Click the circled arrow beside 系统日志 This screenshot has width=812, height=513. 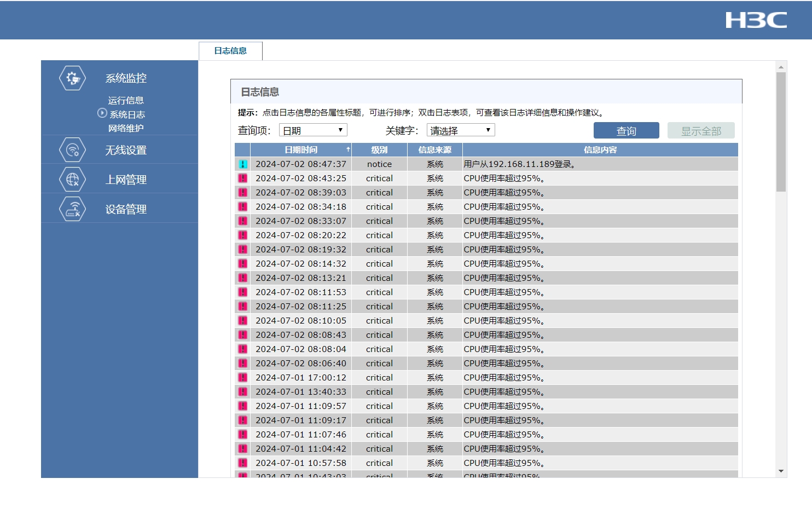click(x=102, y=113)
